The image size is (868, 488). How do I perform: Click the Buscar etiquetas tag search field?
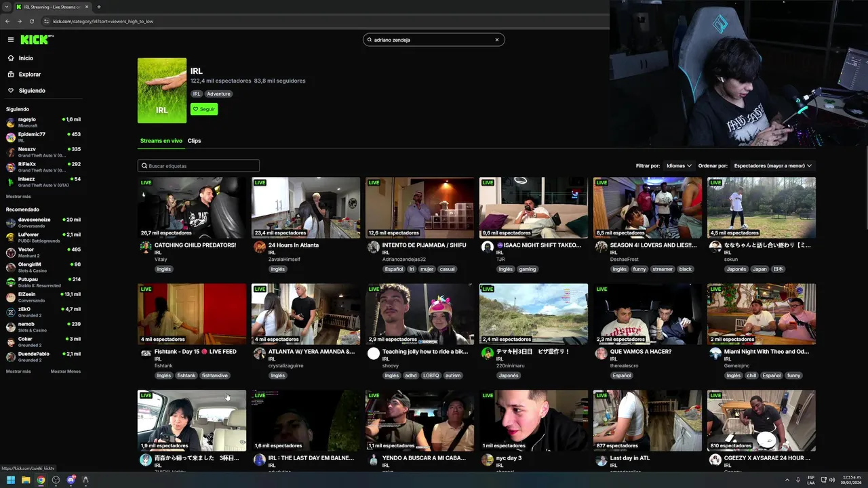click(199, 166)
